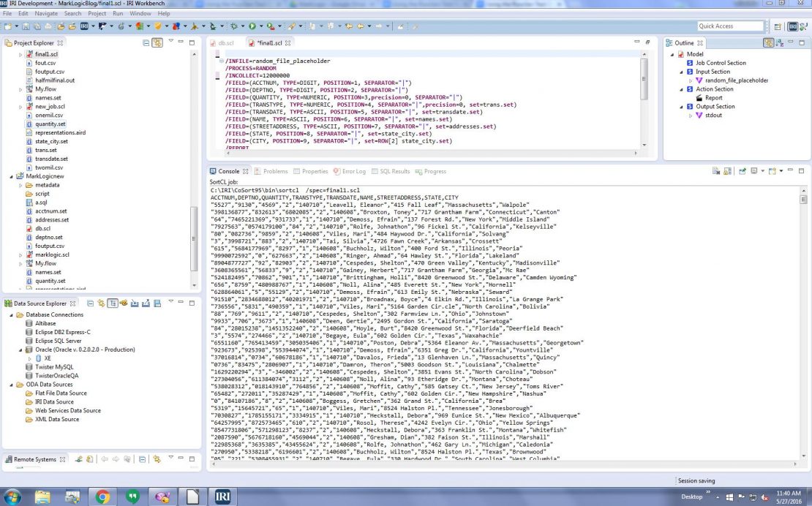Select Altibase database connection
812x506 pixels.
[x=45, y=323]
